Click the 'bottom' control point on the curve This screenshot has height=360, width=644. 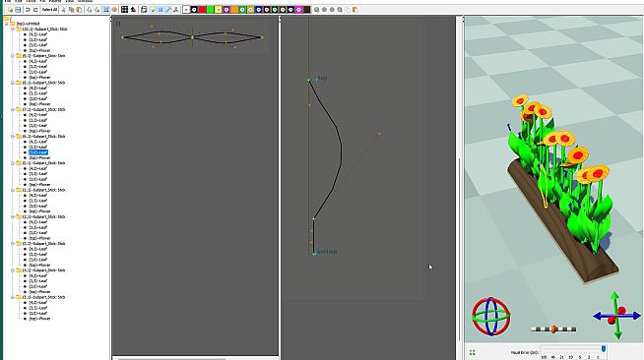pyautogui.click(x=314, y=254)
